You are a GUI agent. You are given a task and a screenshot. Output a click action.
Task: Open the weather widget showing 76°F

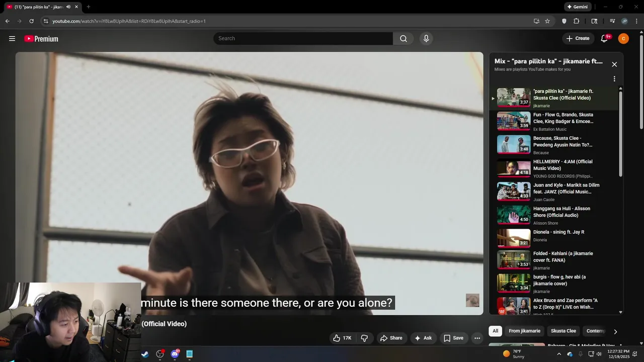515,354
